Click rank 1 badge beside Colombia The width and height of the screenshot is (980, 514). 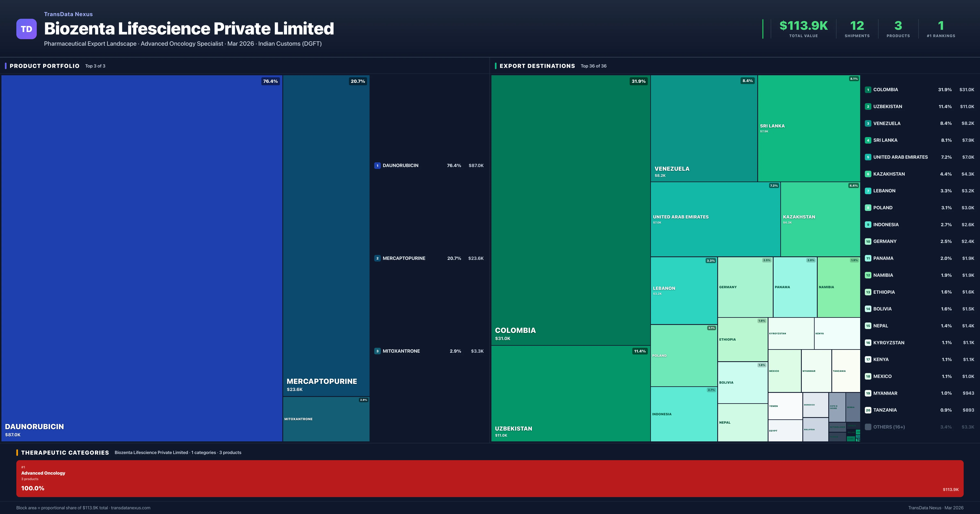click(868, 90)
